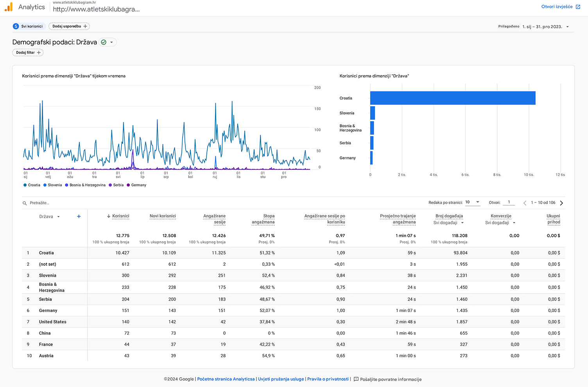Click the Google Analytics logo icon

pos(9,7)
